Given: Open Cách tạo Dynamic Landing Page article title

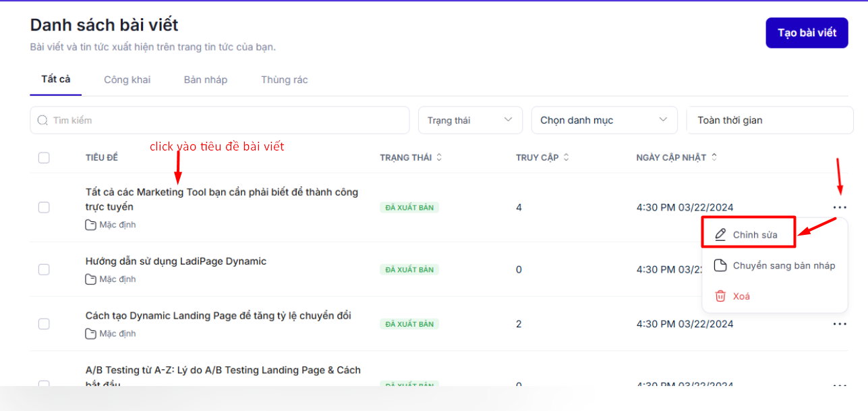Looking at the screenshot, I should tap(219, 315).
